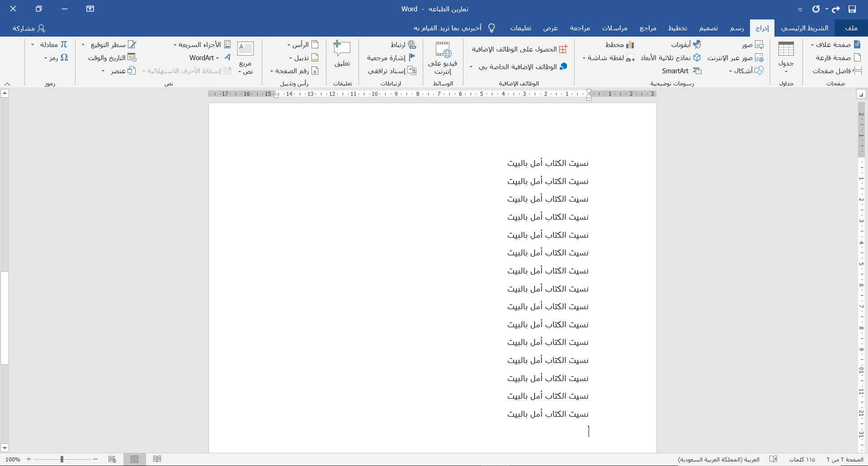Insert a hyperlink (ارتباط)
868x466 pixels.
pos(403,45)
